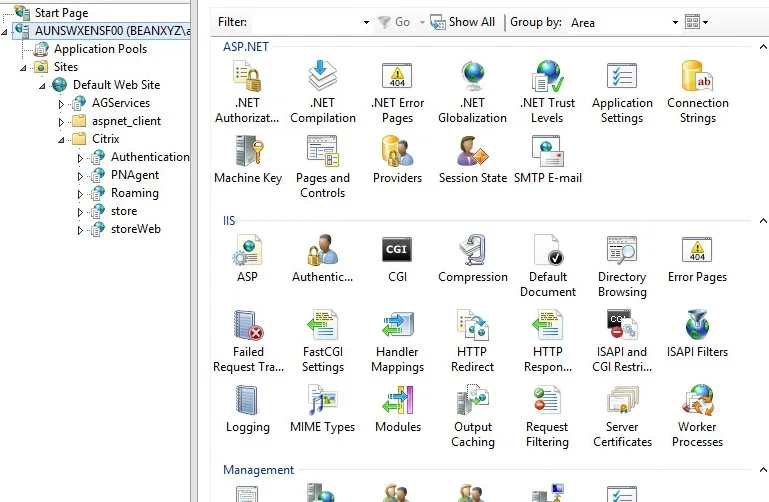Open IIS Authentication feature

pos(322,258)
